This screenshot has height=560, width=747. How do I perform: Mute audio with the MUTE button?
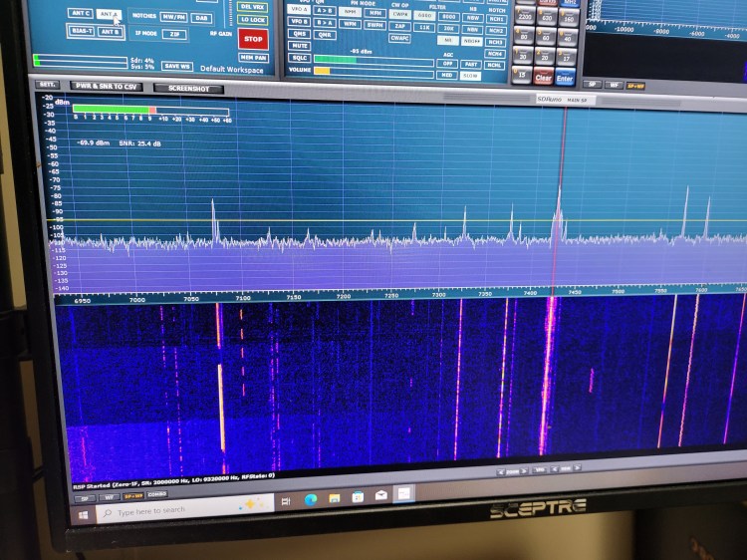point(299,46)
